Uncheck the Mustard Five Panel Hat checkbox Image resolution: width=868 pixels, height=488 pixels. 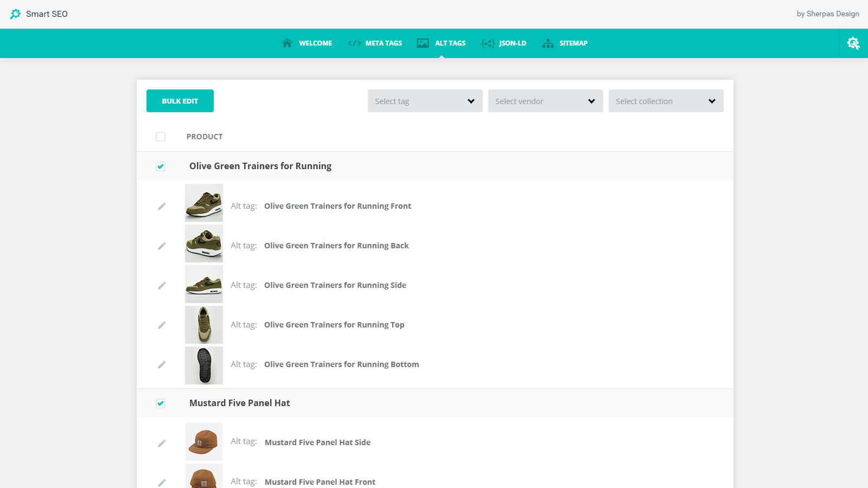[161, 403]
